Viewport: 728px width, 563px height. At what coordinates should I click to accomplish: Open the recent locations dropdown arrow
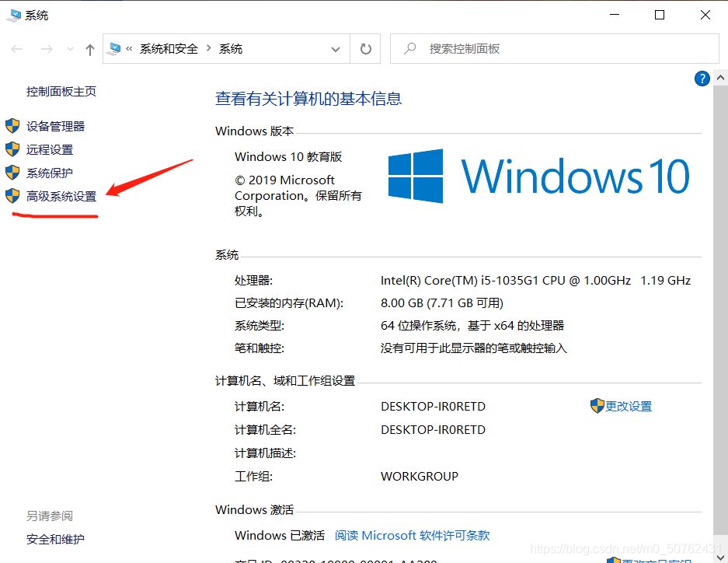(x=70, y=49)
